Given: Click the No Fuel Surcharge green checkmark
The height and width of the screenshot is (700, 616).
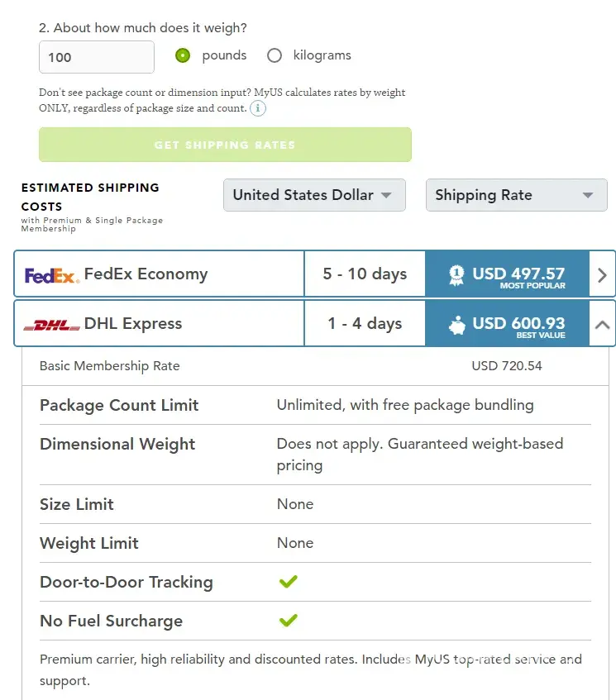Looking at the screenshot, I should click(x=288, y=621).
